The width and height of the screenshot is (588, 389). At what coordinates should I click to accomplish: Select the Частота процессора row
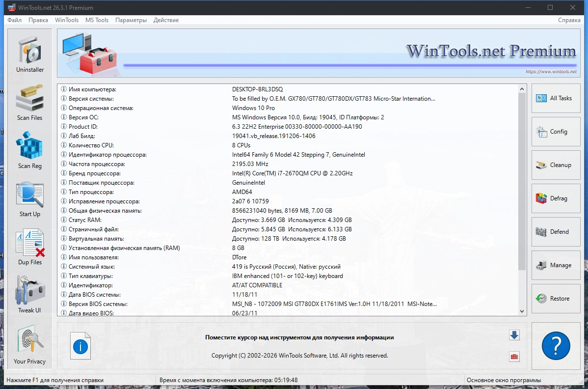pos(288,164)
